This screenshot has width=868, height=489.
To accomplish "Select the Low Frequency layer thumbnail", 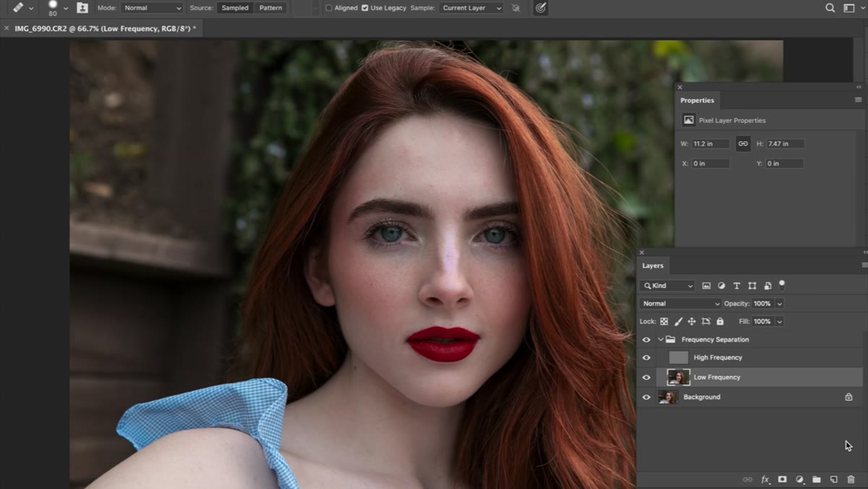I will 678,377.
